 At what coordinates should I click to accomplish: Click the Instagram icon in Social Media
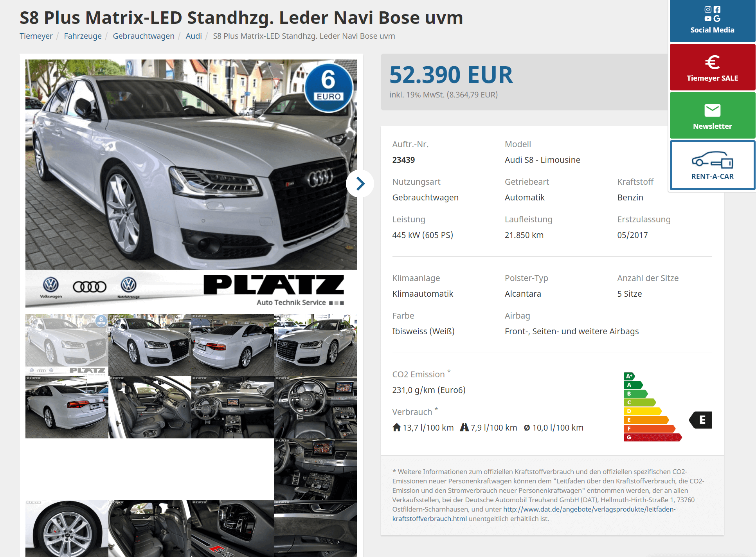click(708, 9)
